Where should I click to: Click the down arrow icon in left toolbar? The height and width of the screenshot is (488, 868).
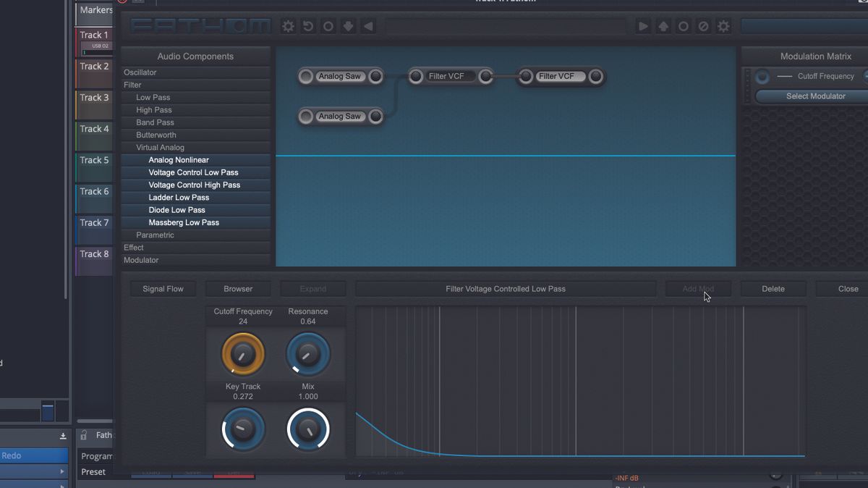348,27
